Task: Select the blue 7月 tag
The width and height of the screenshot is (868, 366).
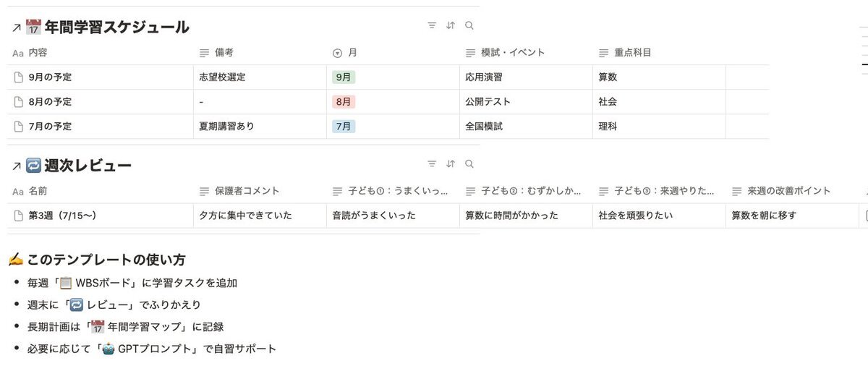Action: [344, 127]
